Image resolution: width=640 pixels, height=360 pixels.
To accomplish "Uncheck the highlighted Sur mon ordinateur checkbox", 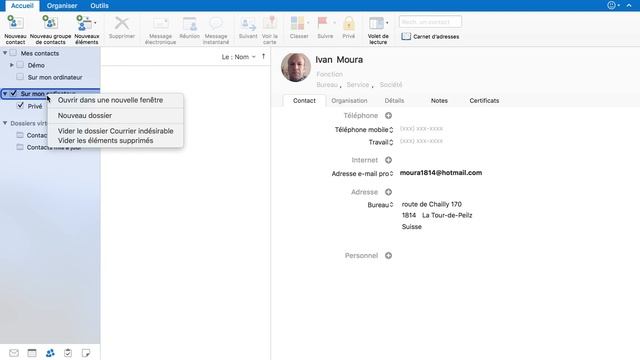I will [x=13, y=93].
